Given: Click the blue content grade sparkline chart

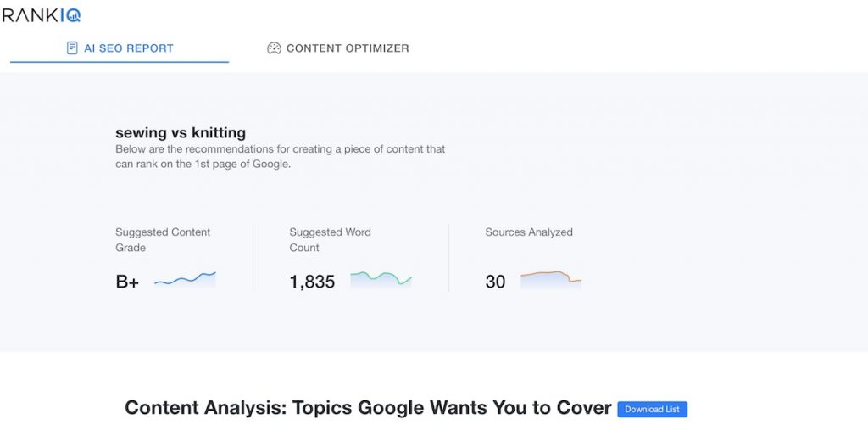Looking at the screenshot, I should pos(185,279).
